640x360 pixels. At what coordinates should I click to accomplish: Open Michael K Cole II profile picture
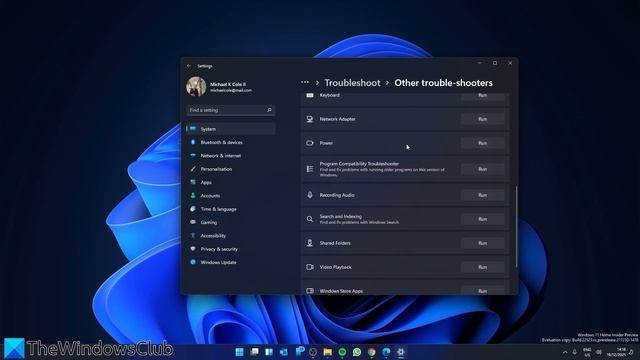[x=196, y=86]
